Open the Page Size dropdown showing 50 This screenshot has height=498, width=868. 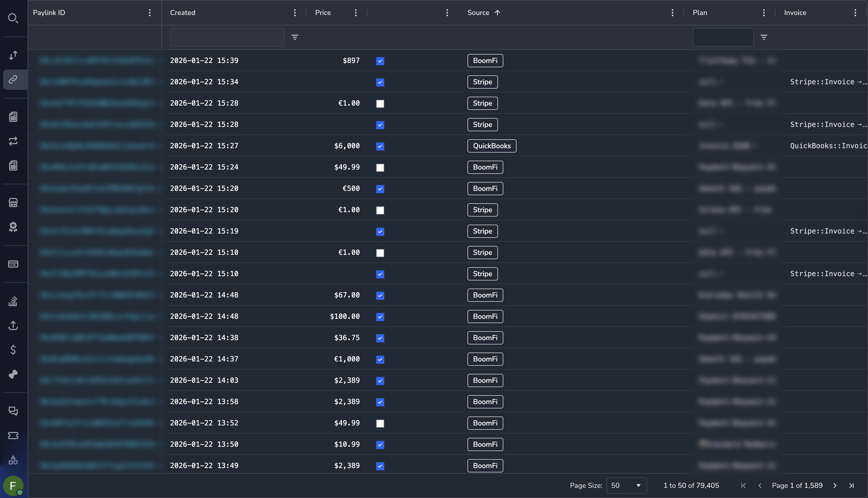click(627, 485)
